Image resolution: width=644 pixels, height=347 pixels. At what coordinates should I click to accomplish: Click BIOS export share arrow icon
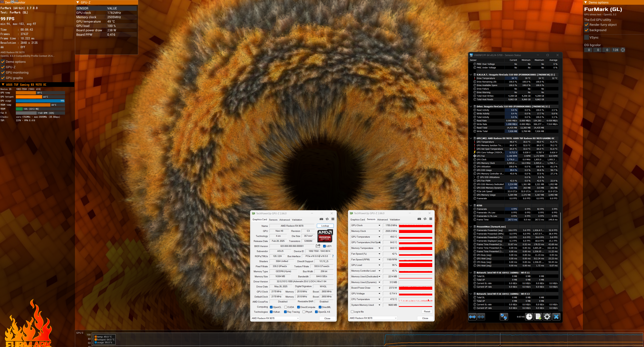tap(318, 246)
